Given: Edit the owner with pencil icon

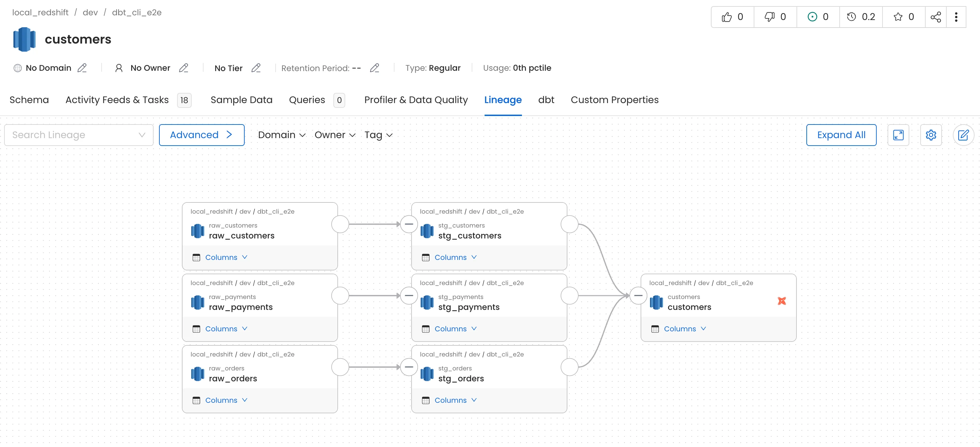Looking at the screenshot, I should point(183,68).
